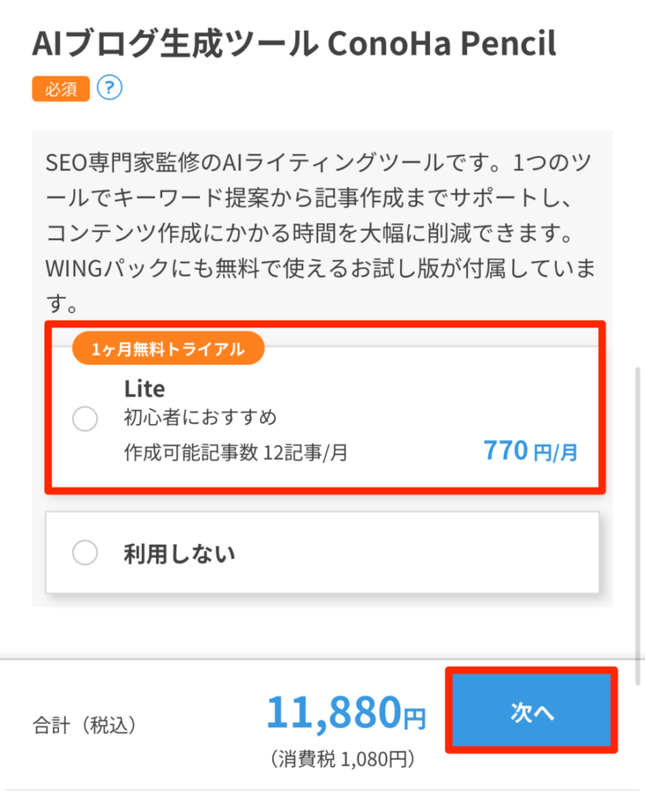Click the 1ヶ月無料トライアル badge

tap(167, 350)
